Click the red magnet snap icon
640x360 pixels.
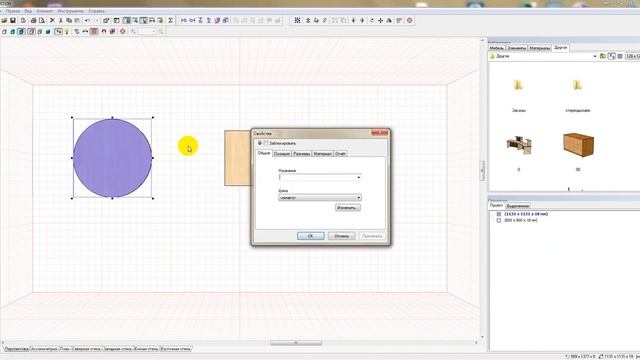pos(104,31)
